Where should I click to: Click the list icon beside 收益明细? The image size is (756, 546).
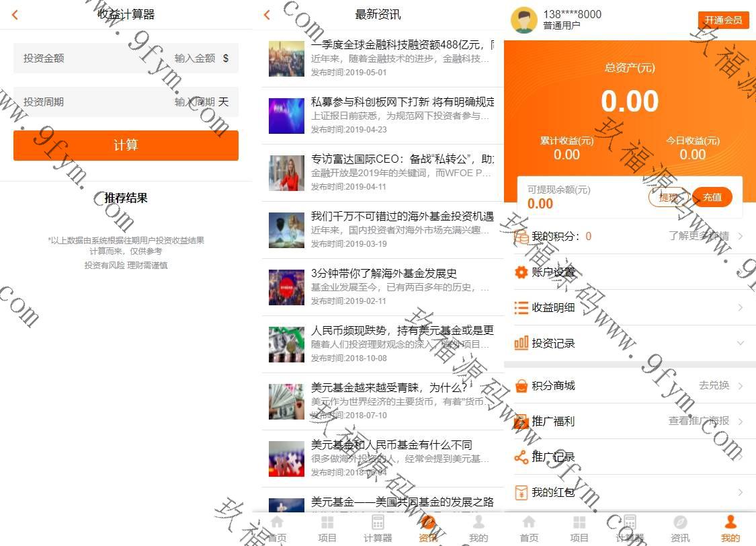(521, 308)
